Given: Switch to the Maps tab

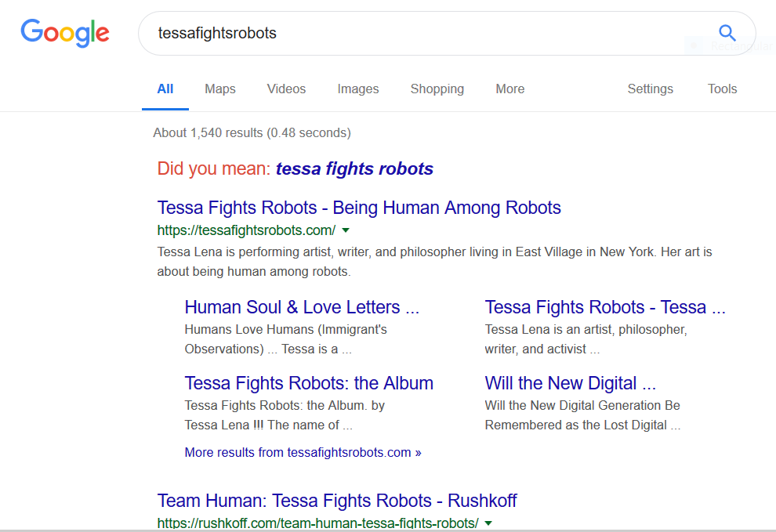Looking at the screenshot, I should pos(220,89).
